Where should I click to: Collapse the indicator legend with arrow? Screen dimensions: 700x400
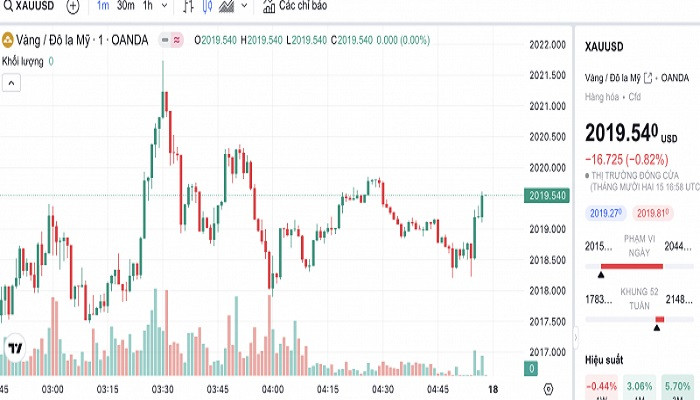[11, 84]
